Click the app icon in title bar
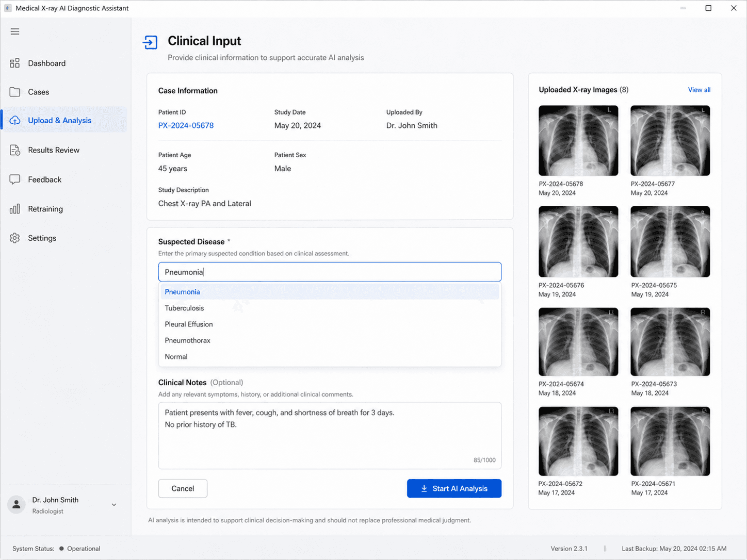The width and height of the screenshot is (747, 560). pos(8,8)
